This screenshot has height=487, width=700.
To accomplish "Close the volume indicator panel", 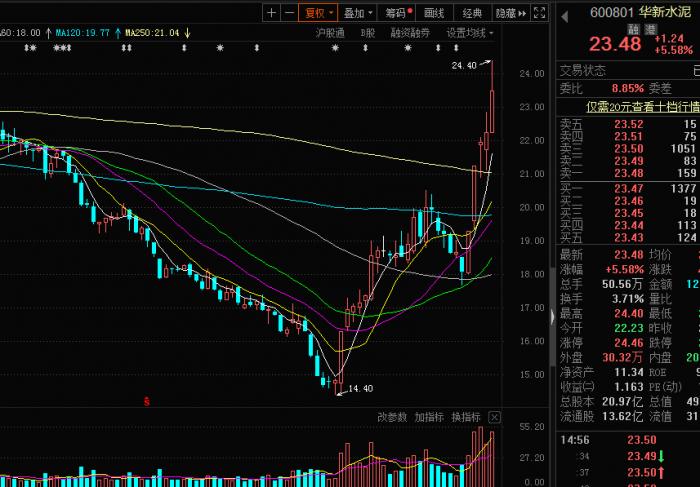I will tap(495, 417).
